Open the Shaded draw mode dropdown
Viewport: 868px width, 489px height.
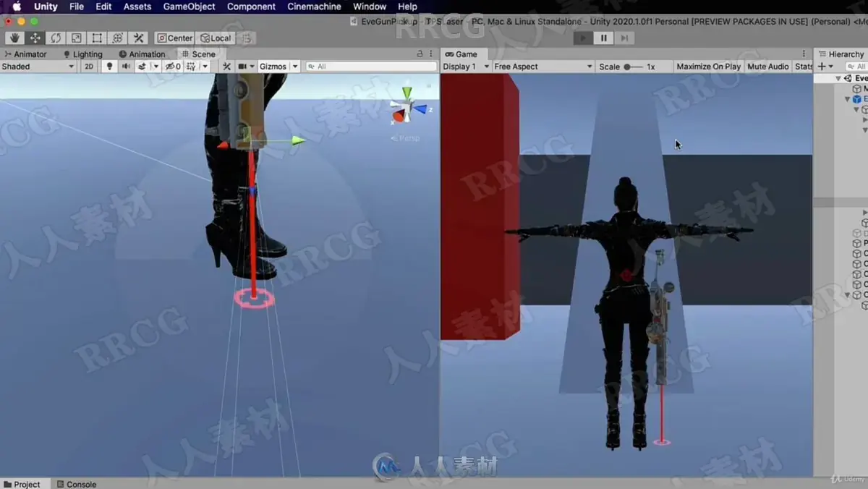[x=38, y=66]
